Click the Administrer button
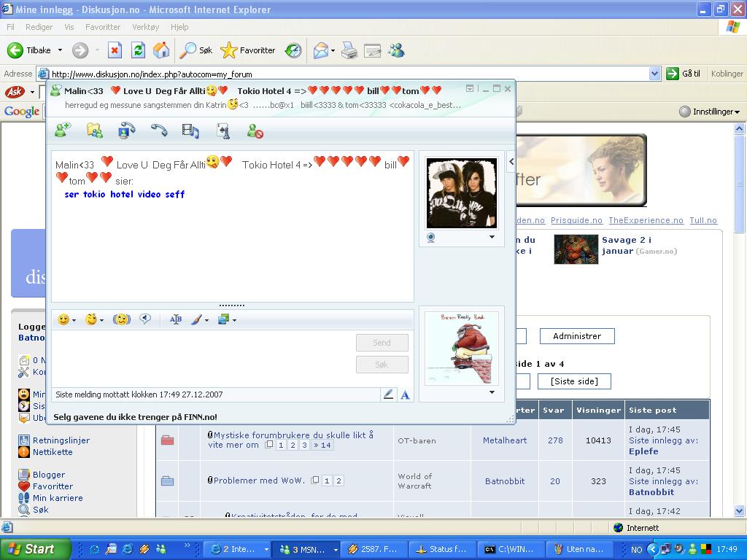The width and height of the screenshot is (747, 560). 576,336
